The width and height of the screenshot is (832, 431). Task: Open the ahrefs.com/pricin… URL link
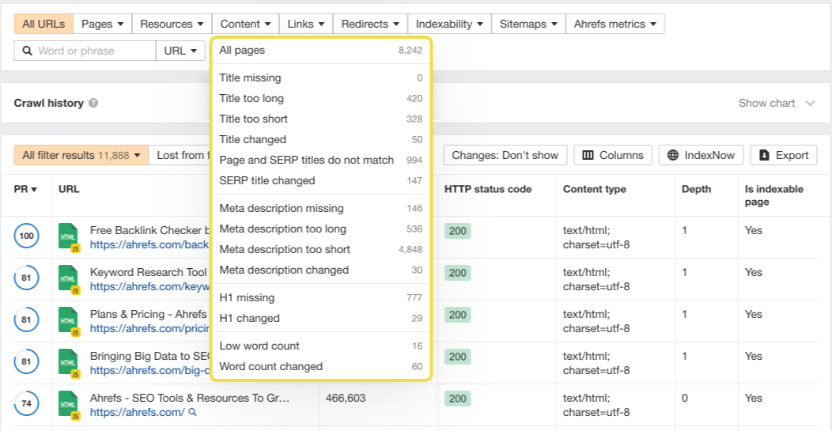click(x=150, y=329)
